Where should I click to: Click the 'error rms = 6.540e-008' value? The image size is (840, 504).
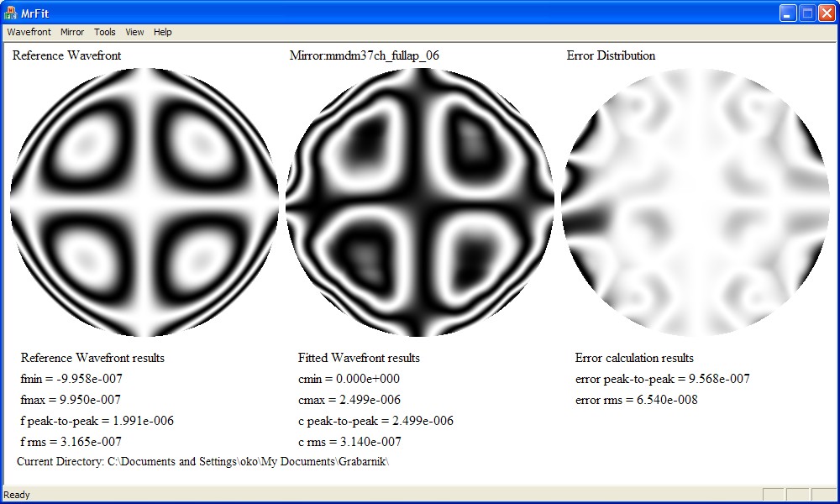pyautogui.click(x=636, y=400)
